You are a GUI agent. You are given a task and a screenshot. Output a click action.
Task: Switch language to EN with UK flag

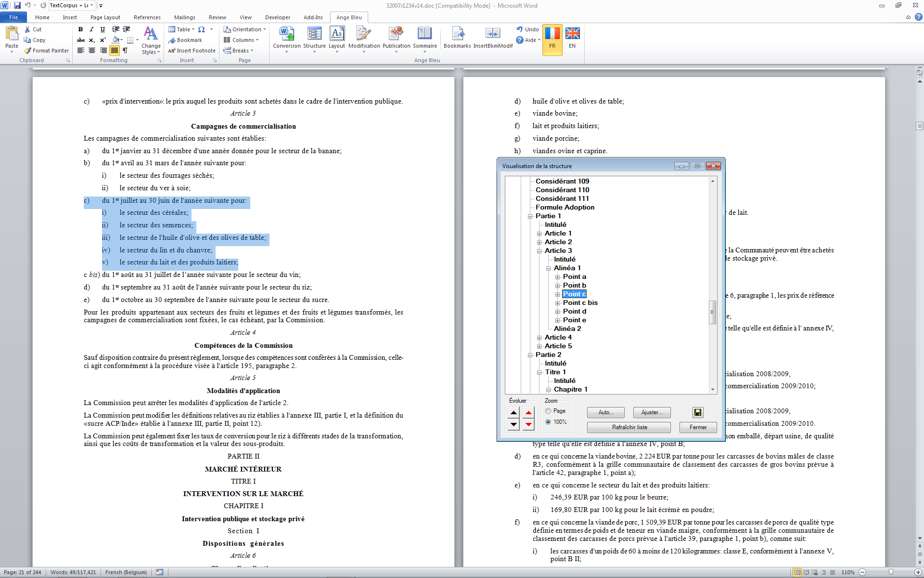(572, 39)
